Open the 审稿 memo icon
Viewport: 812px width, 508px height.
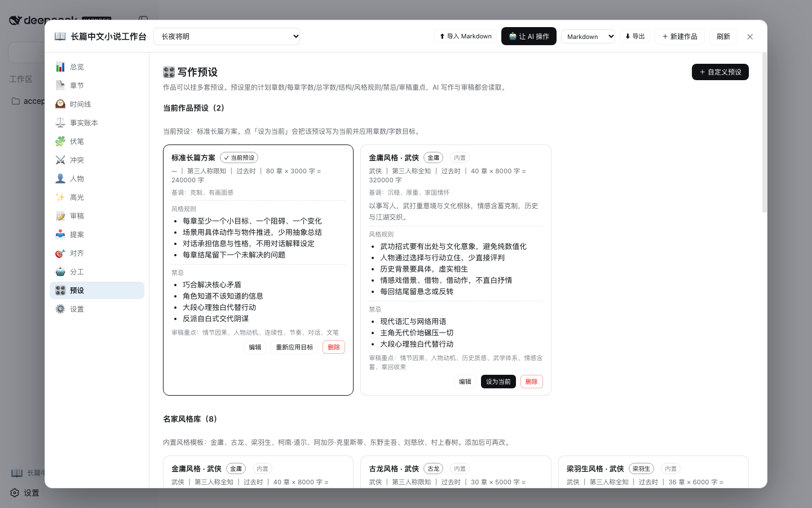coord(60,216)
